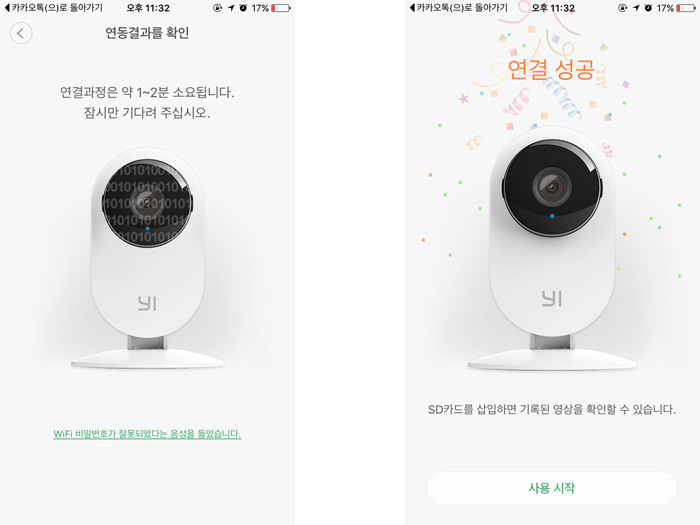Tap the SD card insertion info text
The width and height of the screenshot is (700, 525).
pyautogui.click(x=552, y=409)
